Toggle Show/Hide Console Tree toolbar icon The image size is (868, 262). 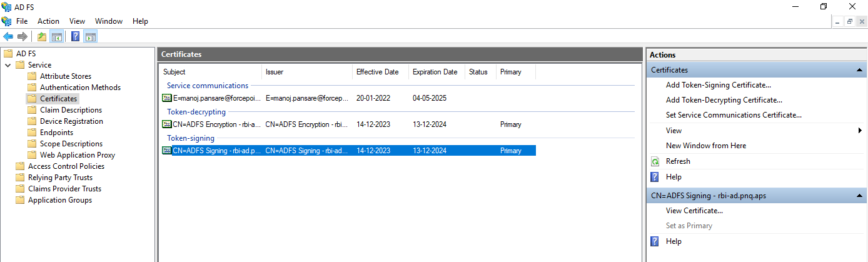[56, 36]
